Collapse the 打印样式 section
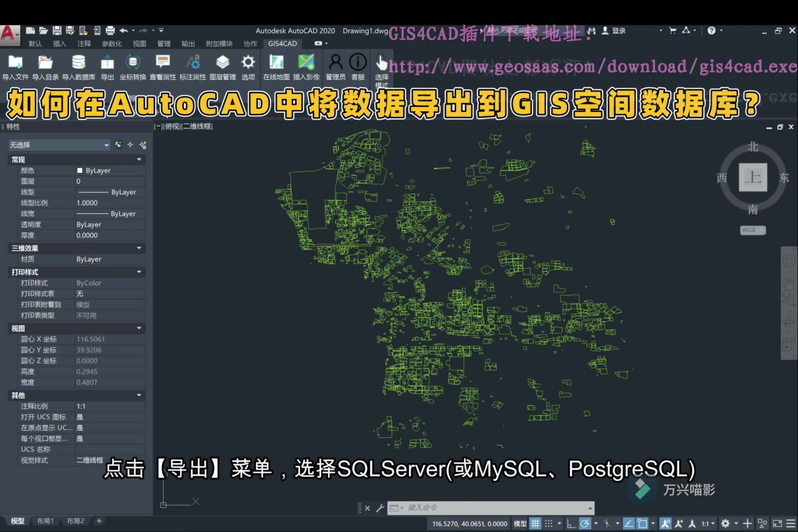The width and height of the screenshot is (798, 532). click(x=139, y=272)
